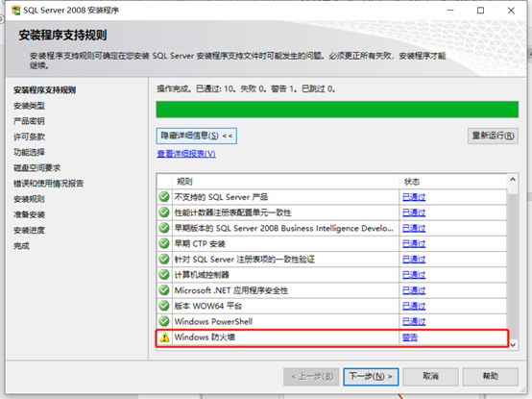
Task: Click check icon for SQL Server 注册表项的一致性验证
Action: click(164, 259)
